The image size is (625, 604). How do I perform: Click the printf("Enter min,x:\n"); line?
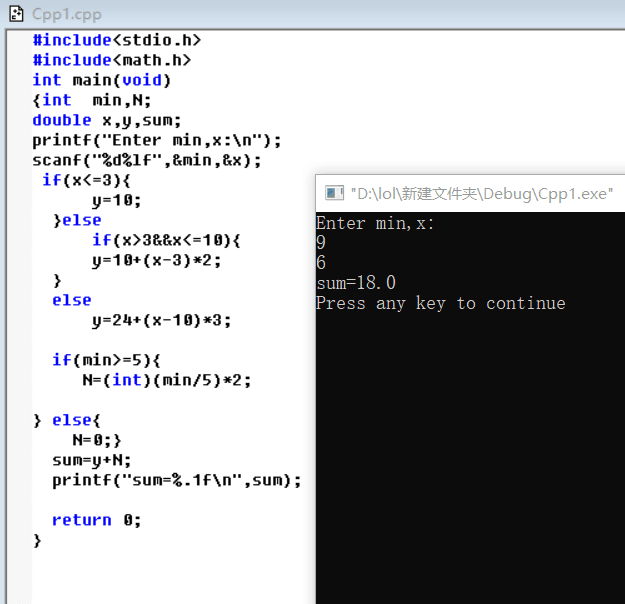click(x=157, y=140)
